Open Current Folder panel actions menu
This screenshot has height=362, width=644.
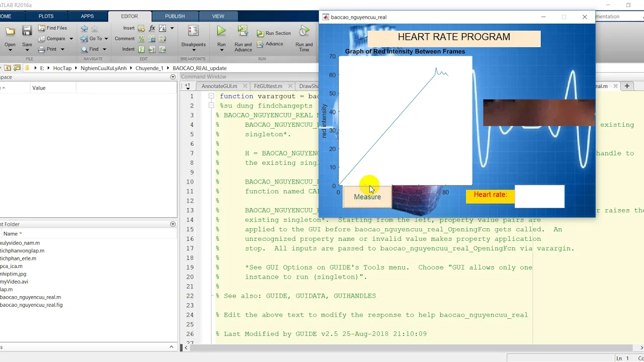point(173,224)
